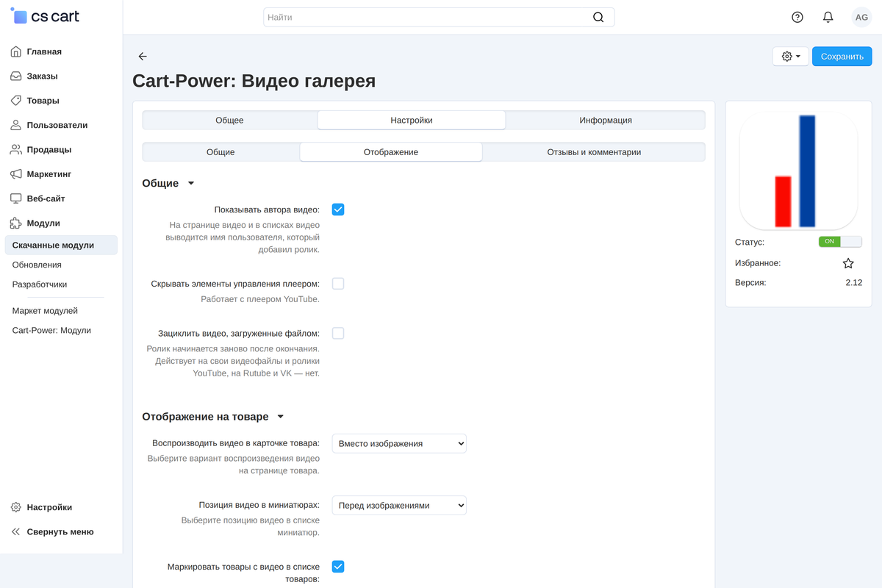This screenshot has height=588, width=882.
Task: Click the monitor icon beside Веб-сайт
Action: click(x=16, y=198)
